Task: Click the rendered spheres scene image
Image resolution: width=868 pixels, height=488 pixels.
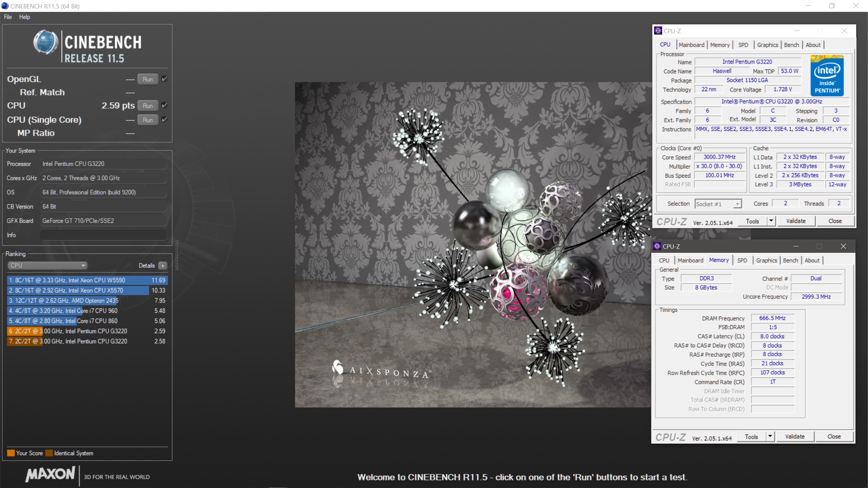Action: 473,244
